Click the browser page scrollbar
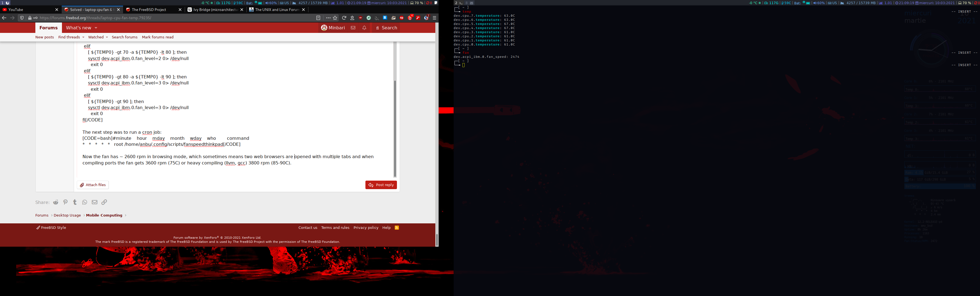 (x=437, y=240)
